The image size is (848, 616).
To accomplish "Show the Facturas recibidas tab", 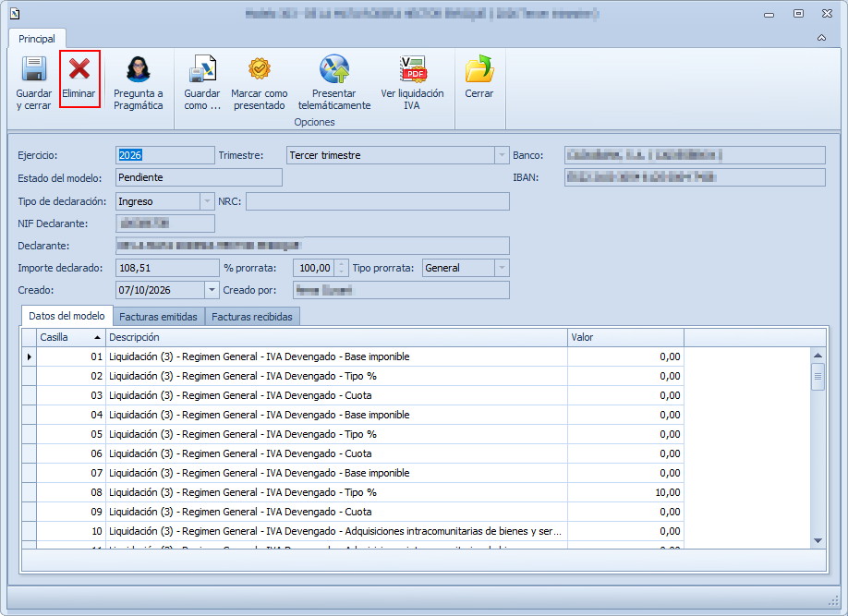I will pyautogui.click(x=252, y=317).
